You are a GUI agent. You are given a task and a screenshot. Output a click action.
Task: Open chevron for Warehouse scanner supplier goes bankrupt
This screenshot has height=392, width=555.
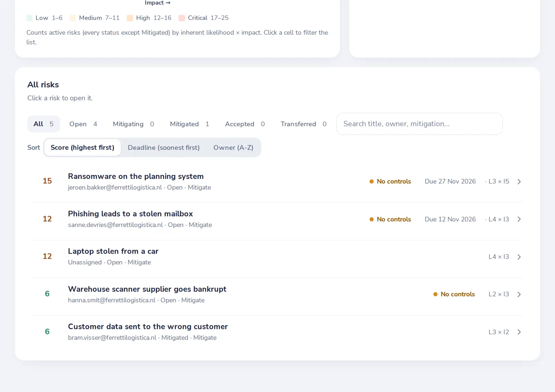[519, 294]
